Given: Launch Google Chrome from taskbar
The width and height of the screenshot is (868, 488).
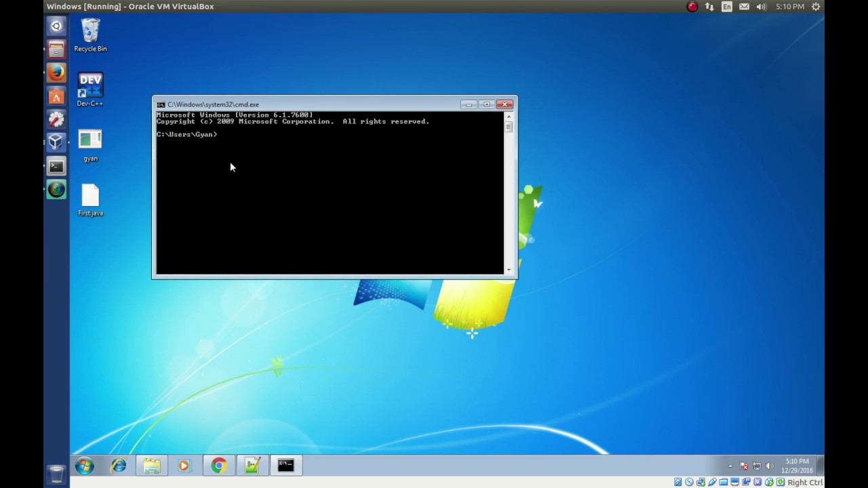Looking at the screenshot, I should (x=218, y=466).
